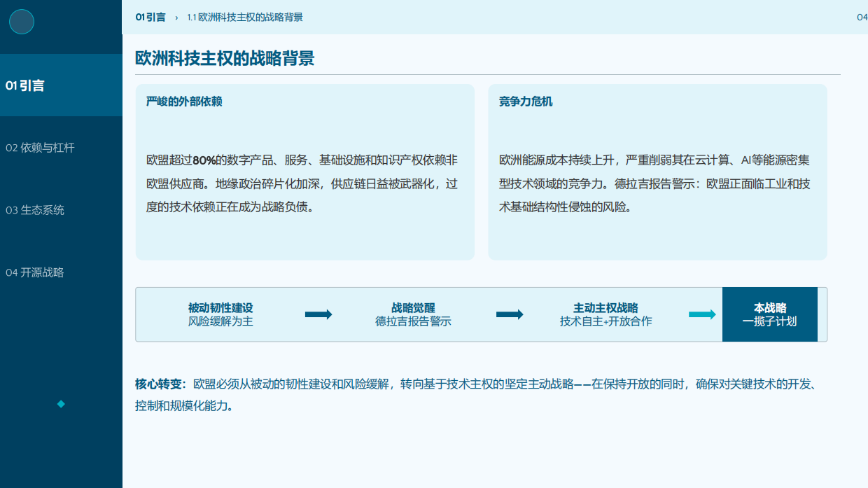The width and height of the screenshot is (868, 488).
Task: Select the 严峻的外部依赖 card heading
Action: pos(184,102)
